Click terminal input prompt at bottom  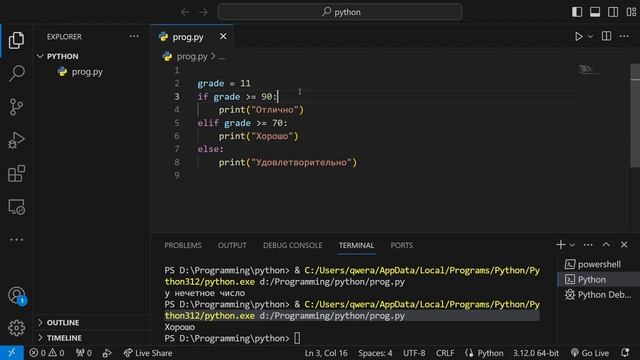tap(297, 338)
